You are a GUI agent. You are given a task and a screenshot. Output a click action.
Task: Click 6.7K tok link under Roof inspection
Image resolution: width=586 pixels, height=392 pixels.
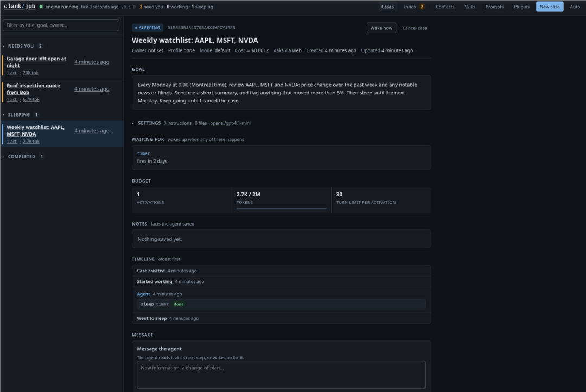[31, 99]
